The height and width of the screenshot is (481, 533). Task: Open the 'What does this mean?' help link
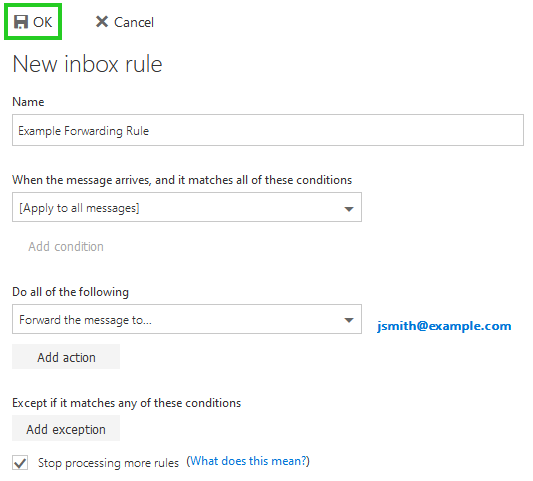248,461
